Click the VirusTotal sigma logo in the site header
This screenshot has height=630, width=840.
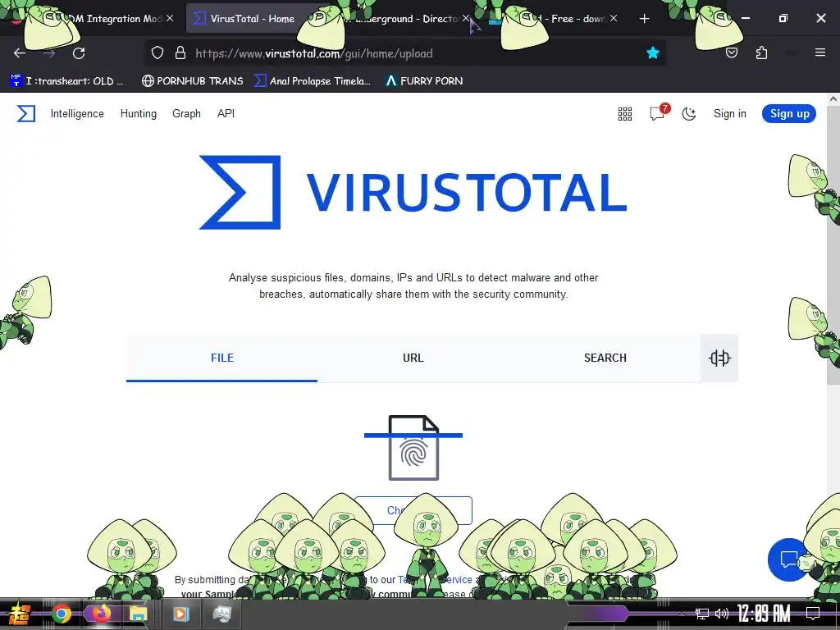click(25, 113)
